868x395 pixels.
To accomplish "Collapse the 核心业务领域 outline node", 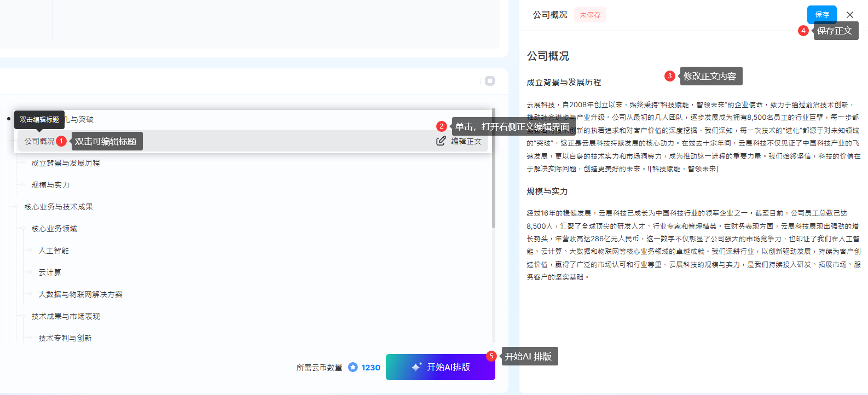I will (54, 229).
